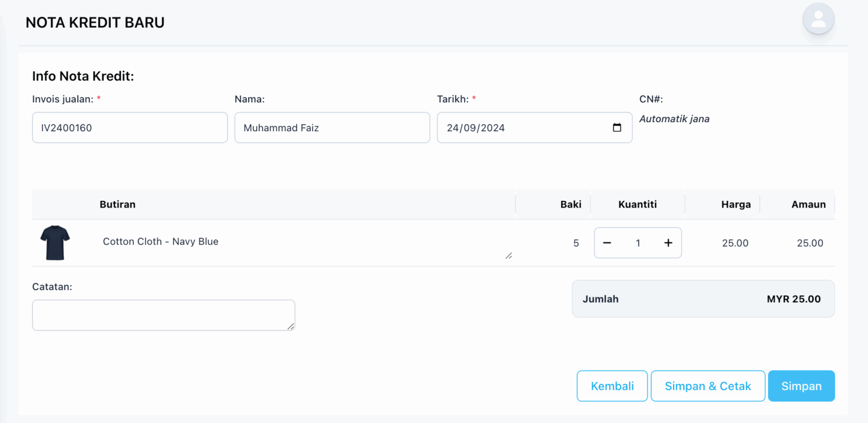Screen dimensions: 868x423
Task: Click the Jumlah MYR 25.00 total
Action: 703,299
